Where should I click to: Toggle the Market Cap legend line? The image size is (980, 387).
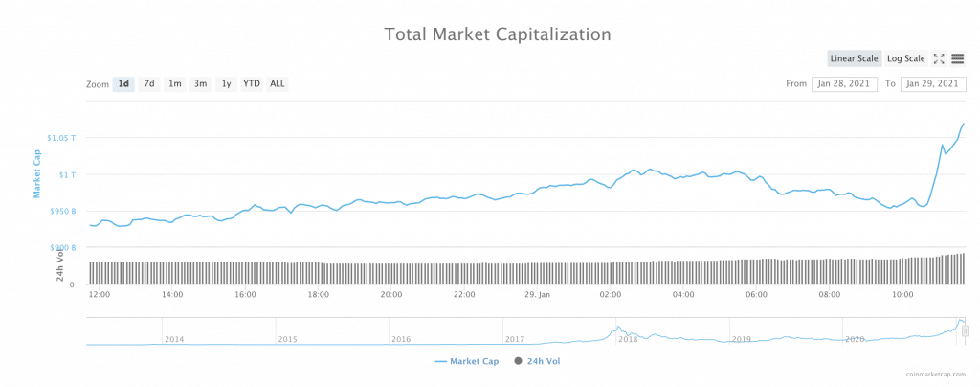[467, 361]
